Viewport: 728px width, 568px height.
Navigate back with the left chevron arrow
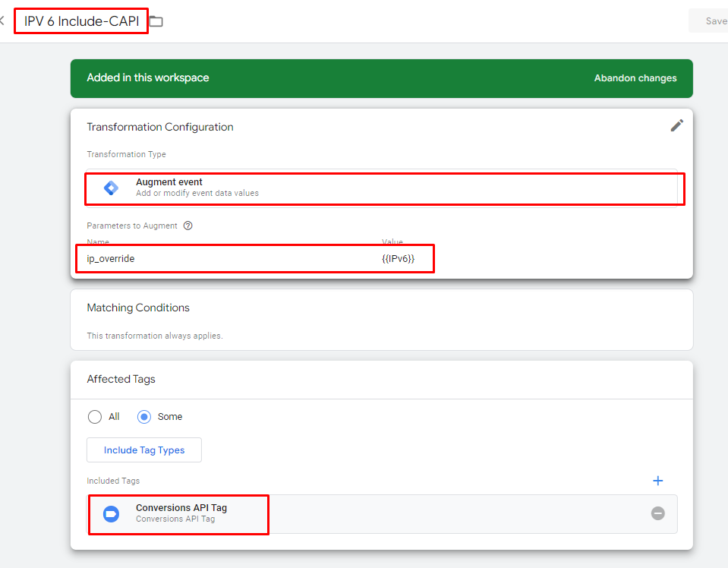tap(4, 21)
